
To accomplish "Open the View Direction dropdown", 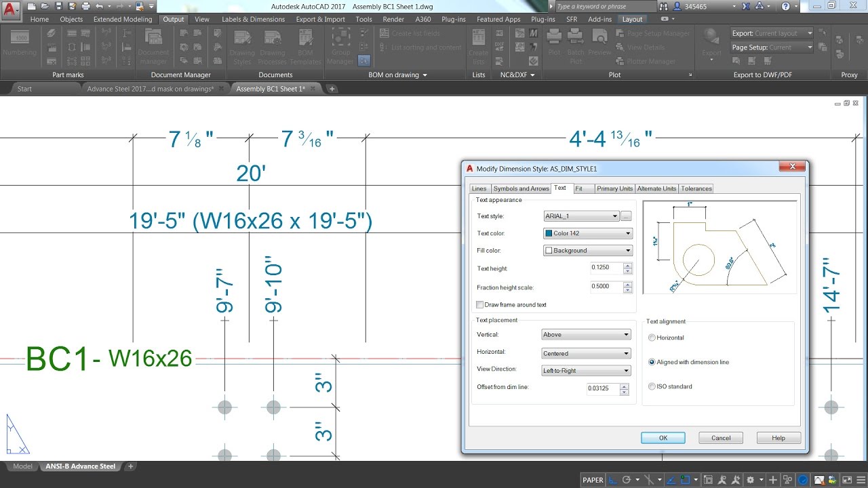I will tap(587, 371).
